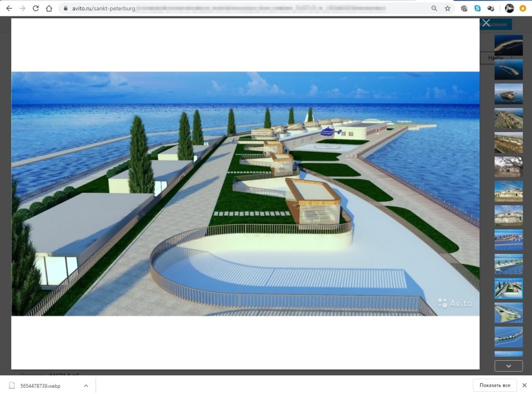Click the main pier rendering image
Screen dimensions: 532x394
pyautogui.click(x=245, y=193)
